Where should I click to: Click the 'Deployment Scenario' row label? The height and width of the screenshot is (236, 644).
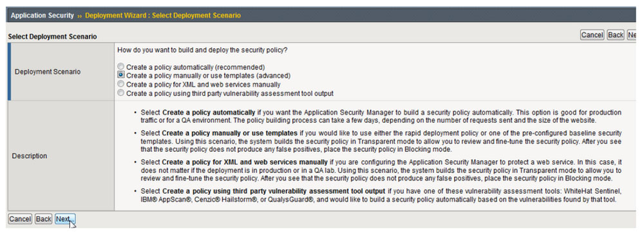[48, 72]
